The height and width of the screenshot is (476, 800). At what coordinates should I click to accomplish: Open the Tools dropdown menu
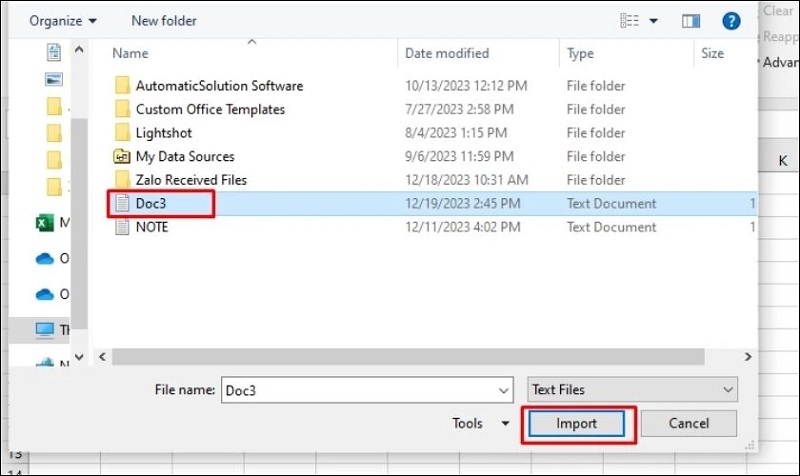(x=481, y=423)
